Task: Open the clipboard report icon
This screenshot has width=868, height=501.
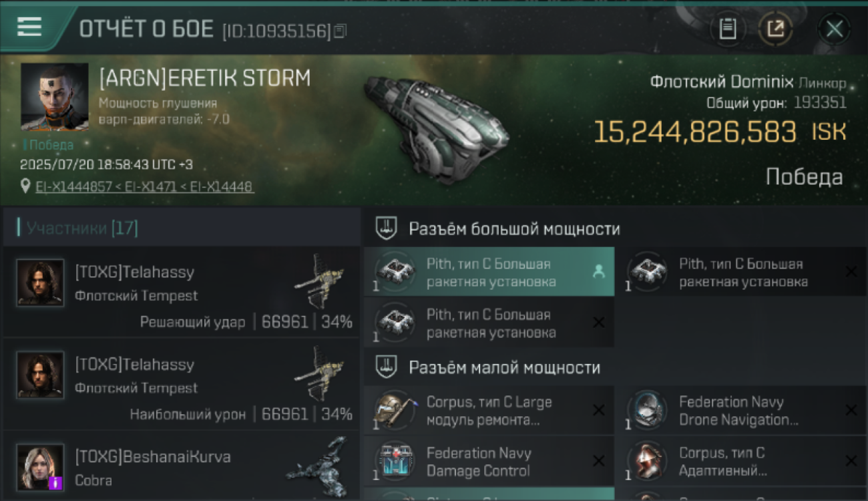Action: [x=728, y=29]
